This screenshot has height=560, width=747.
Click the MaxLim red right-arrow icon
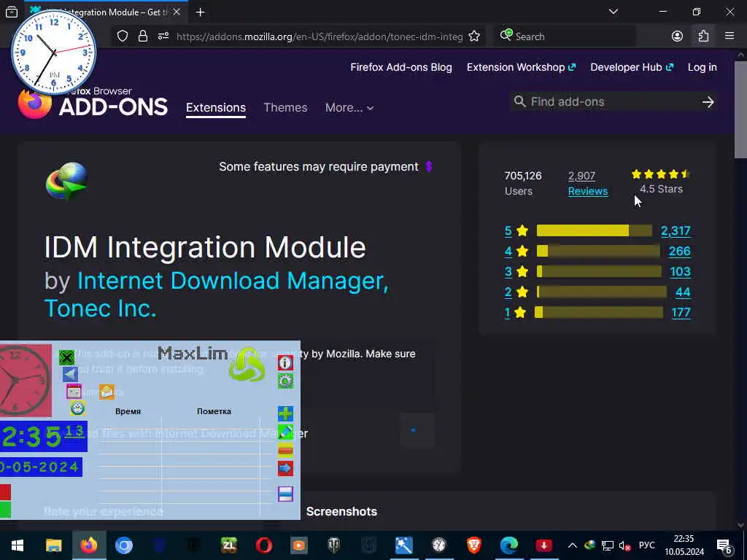[285, 469]
